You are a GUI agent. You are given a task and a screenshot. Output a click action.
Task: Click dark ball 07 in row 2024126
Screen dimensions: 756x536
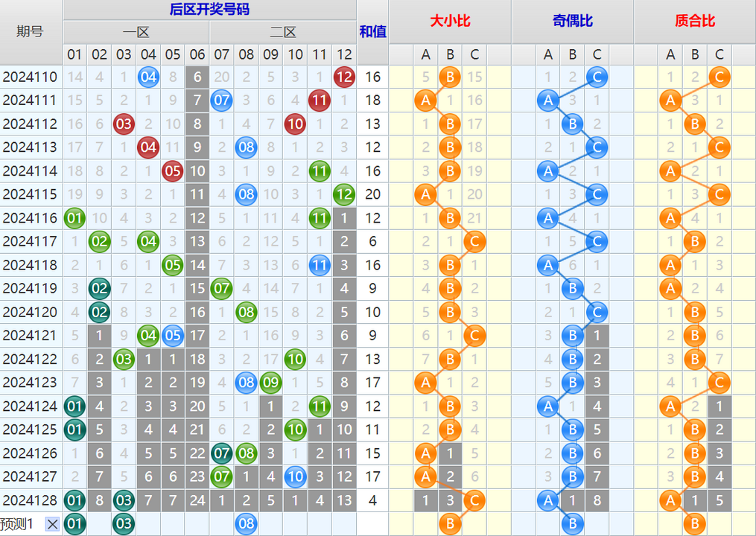pyautogui.click(x=222, y=453)
